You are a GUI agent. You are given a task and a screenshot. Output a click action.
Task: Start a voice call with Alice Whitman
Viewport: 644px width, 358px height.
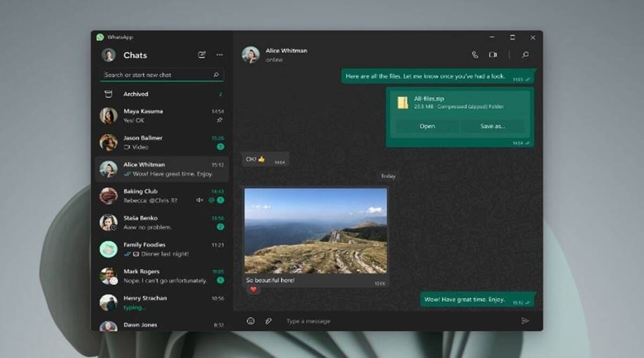(x=475, y=55)
